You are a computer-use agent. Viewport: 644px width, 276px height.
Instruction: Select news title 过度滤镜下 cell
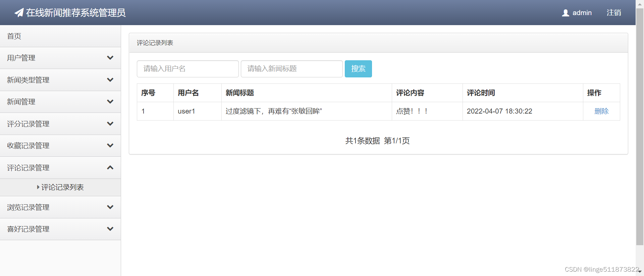pyautogui.click(x=307, y=111)
